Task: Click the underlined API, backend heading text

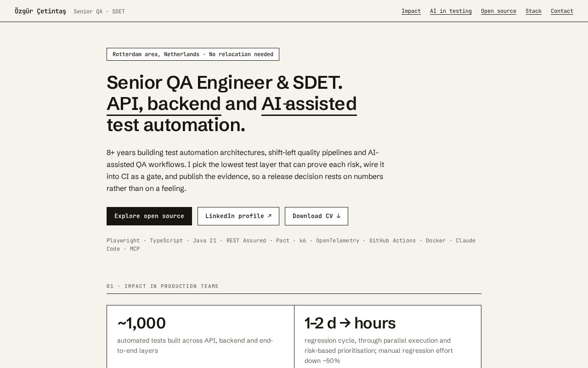Action: coord(164,104)
